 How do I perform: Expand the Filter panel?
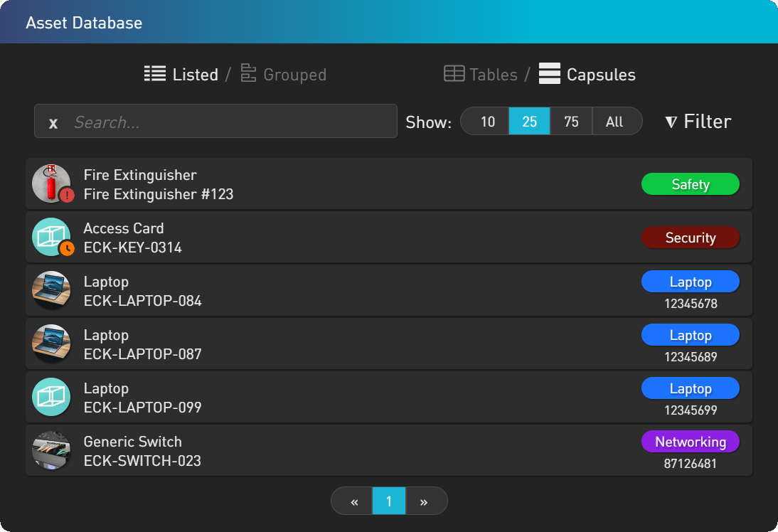pyautogui.click(x=698, y=122)
